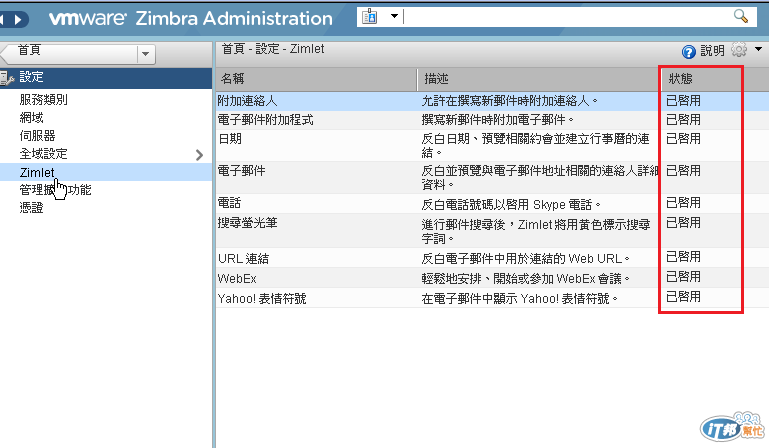Screen dimensions: 769x448
Task: Click the forward navigation arrow
Action: tap(18, 20)
